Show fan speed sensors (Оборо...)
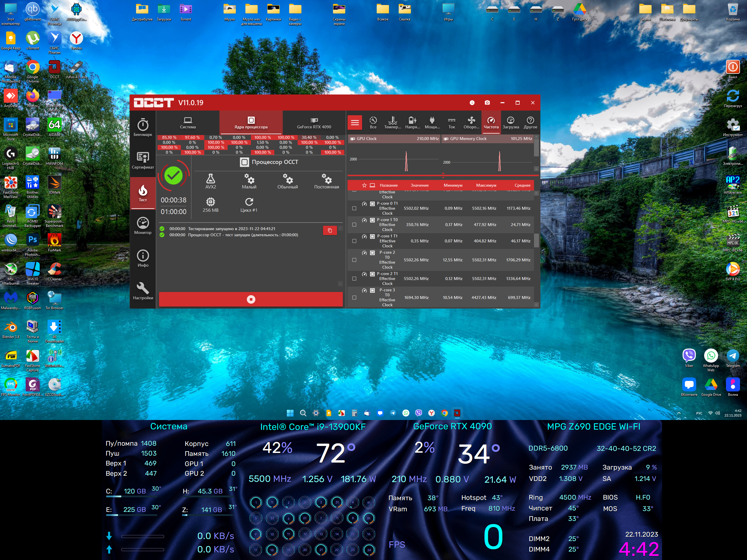 click(471, 123)
